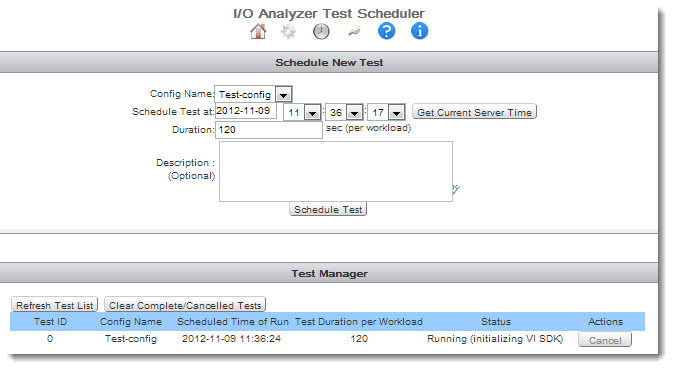
Task: Click Clear Complete/Cancelled Tests button
Action: [x=185, y=305]
